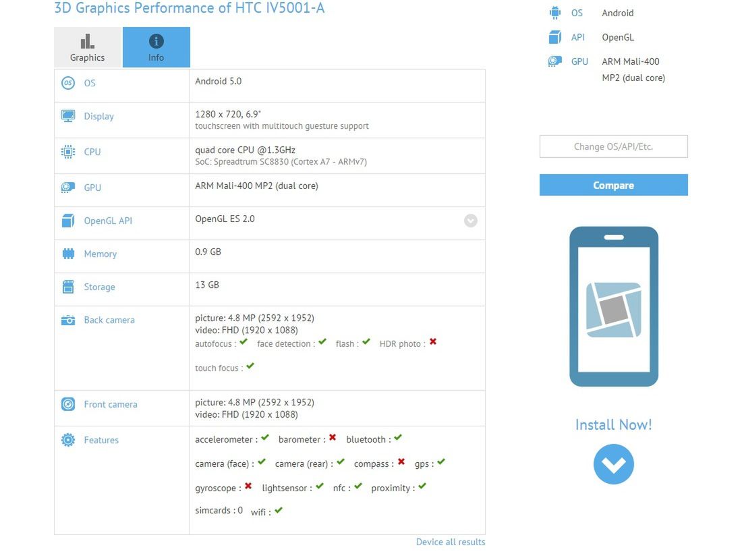Screen dimensions: 742x560
Task: Select the Storage label
Action: 99,287
